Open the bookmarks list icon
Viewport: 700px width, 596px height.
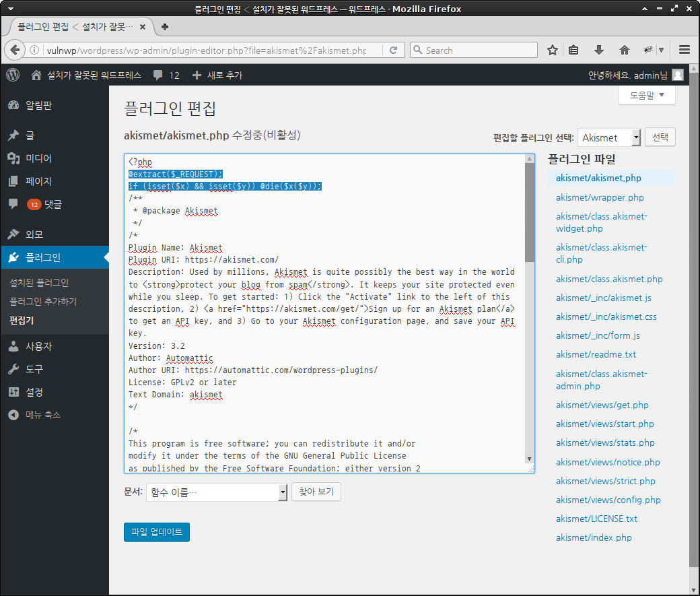pos(573,50)
